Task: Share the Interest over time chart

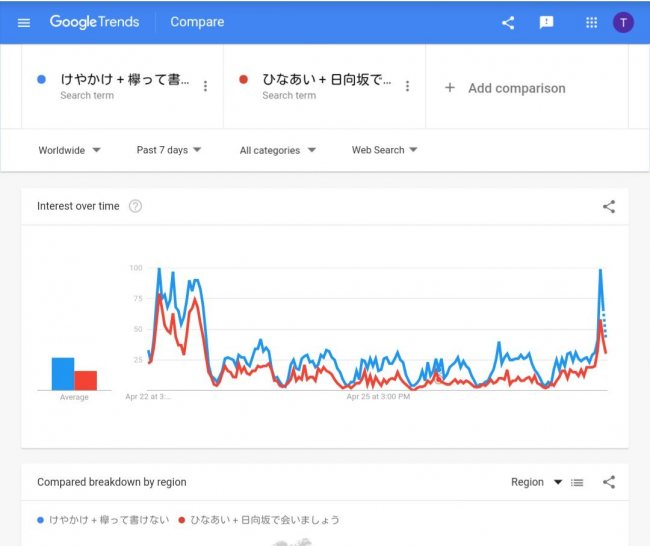Action: [609, 207]
